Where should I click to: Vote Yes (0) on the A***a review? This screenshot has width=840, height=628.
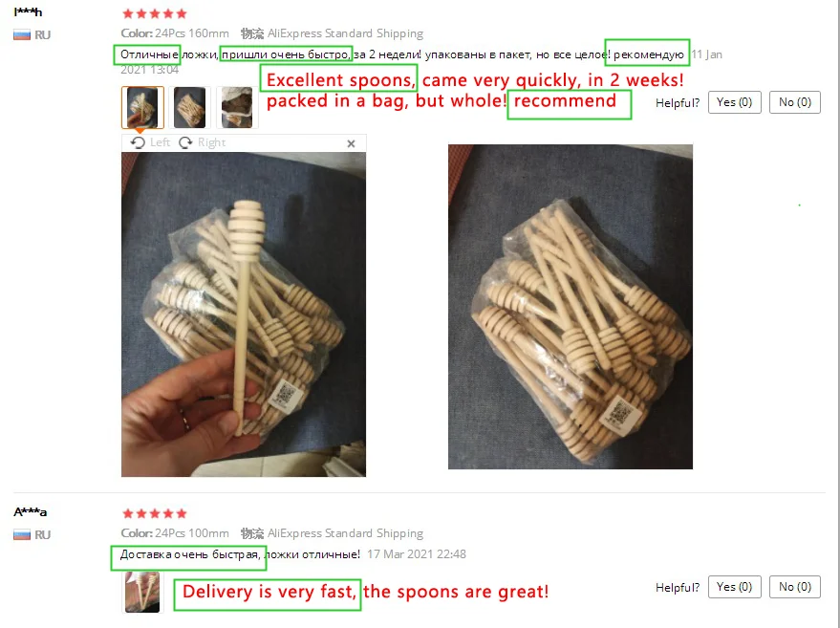pyautogui.click(x=735, y=587)
